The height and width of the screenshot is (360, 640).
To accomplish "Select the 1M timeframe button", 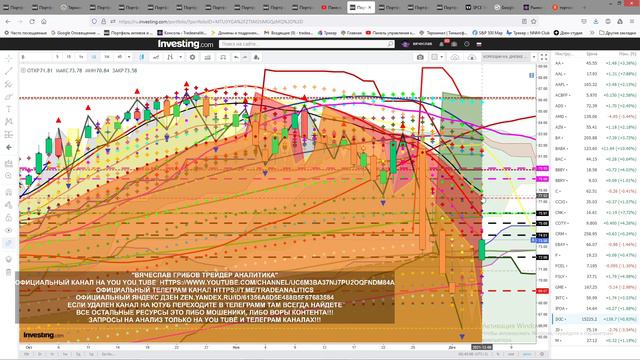I will coord(120,57).
